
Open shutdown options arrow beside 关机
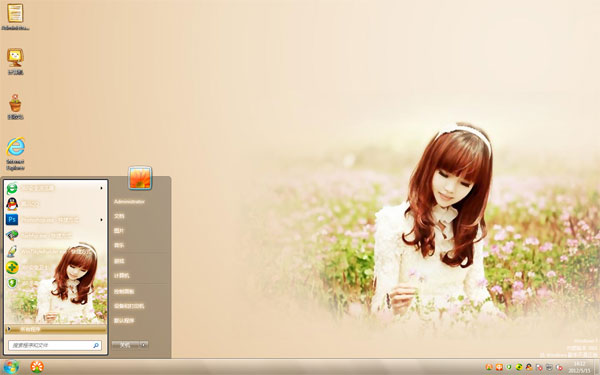(143, 345)
